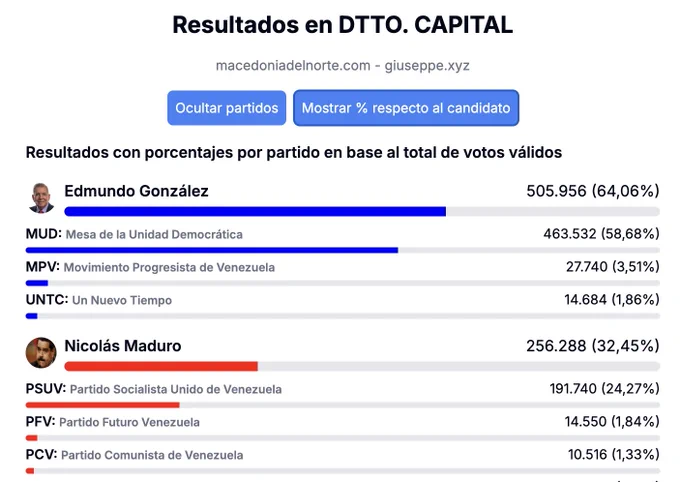Click the Nicolás Maduro red progress bar
The image size is (680, 482).
pyautogui.click(x=362, y=367)
